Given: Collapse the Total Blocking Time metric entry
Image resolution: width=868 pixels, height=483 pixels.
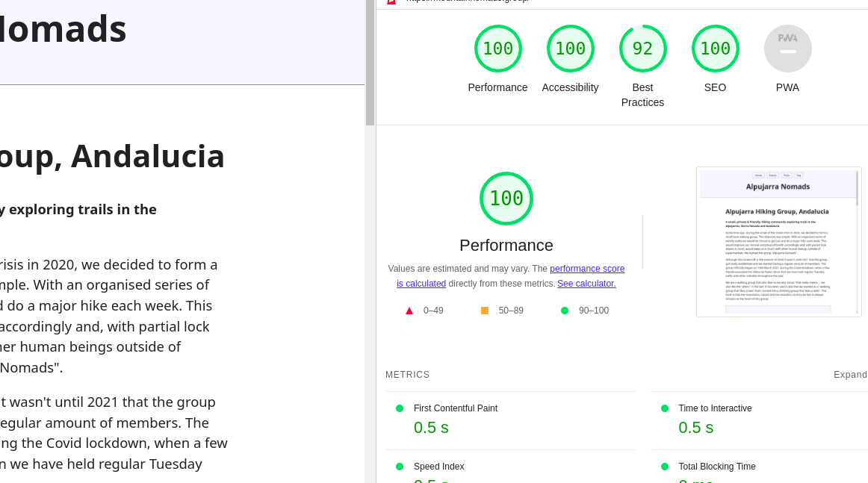Looking at the screenshot, I should coord(717,466).
